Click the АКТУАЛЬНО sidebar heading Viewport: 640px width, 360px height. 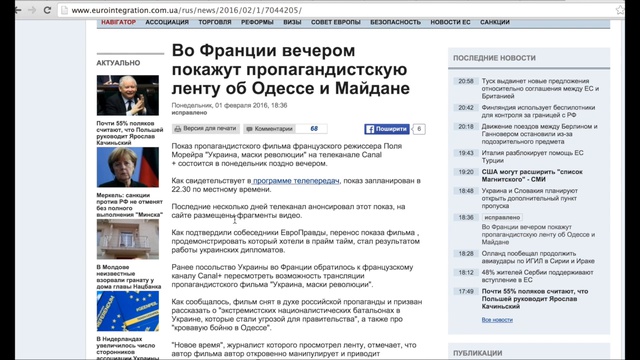coord(118,63)
